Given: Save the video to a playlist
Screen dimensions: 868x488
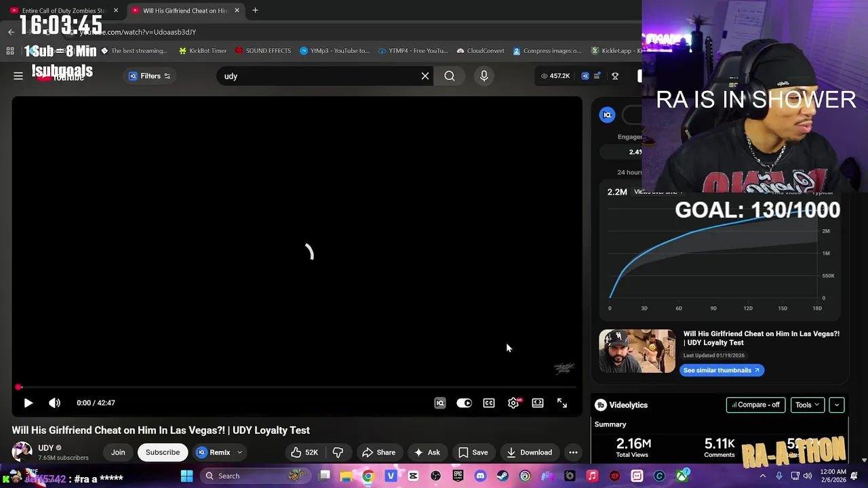Looking at the screenshot, I should [x=473, y=452].
